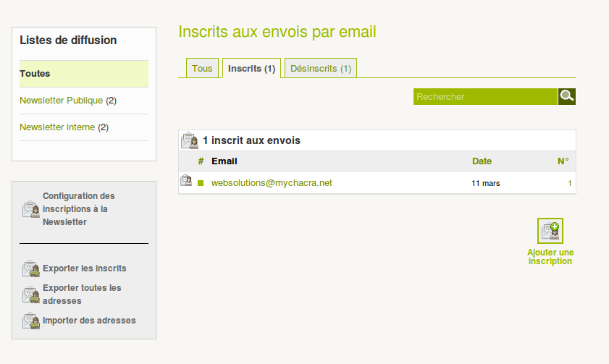Open the Désinscrits (1) tab
The image size is (609, 364).
click(320, 69)
